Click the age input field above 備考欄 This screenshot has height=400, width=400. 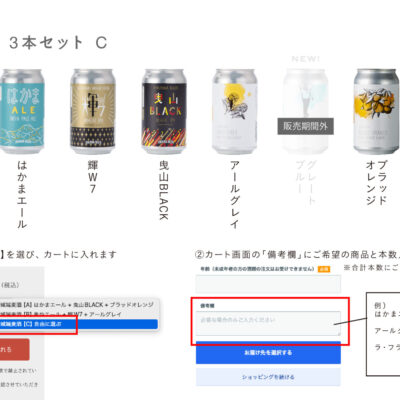click(268, 284)
